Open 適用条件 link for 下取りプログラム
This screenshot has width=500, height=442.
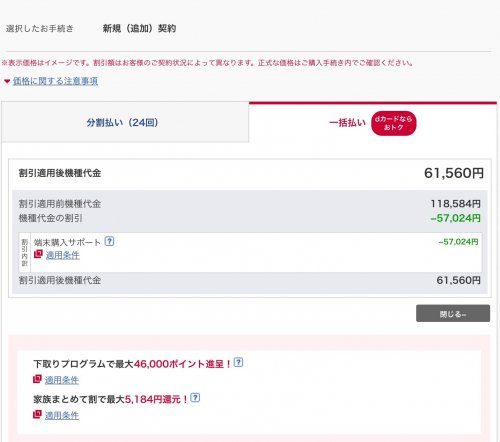(62, 380)
